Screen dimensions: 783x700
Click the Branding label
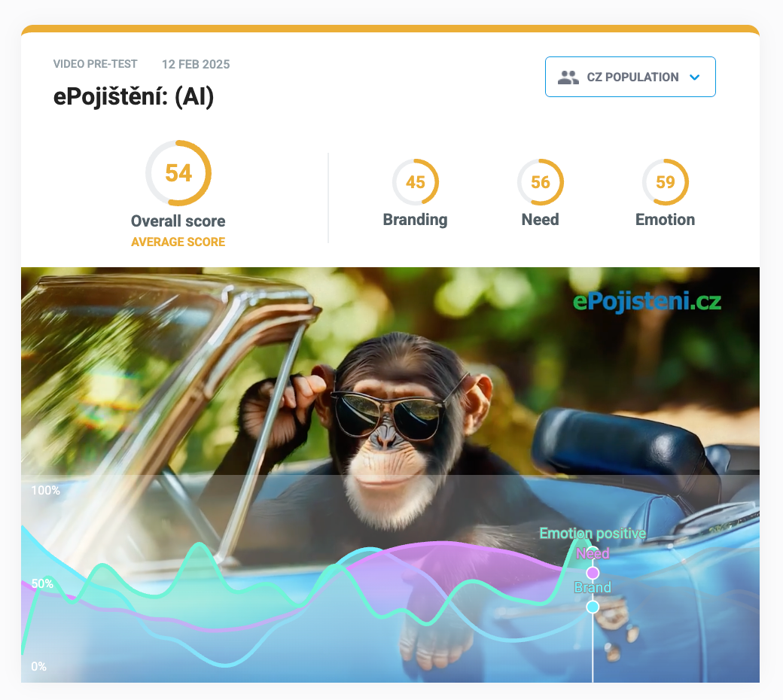415,220
